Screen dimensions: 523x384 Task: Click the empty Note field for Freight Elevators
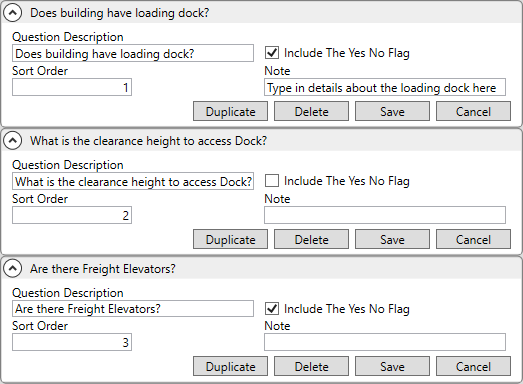[x=385, y=342]
